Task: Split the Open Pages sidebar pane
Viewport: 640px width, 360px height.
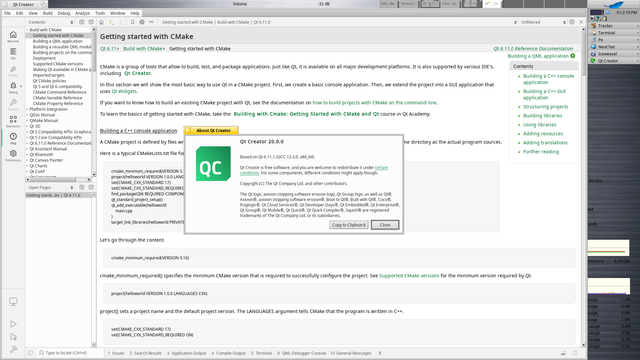Action: 82,187
